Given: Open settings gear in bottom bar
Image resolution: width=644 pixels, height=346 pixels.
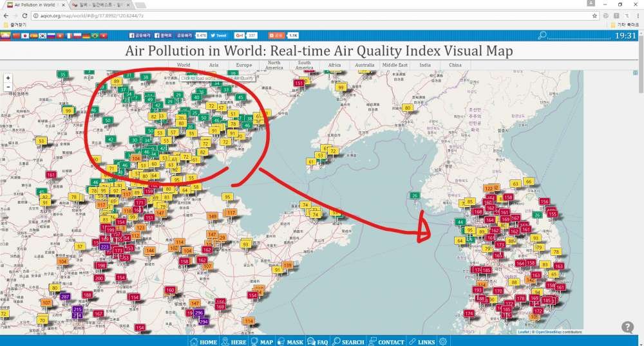Looking at the screenshot, I should (x=443, y=341).
